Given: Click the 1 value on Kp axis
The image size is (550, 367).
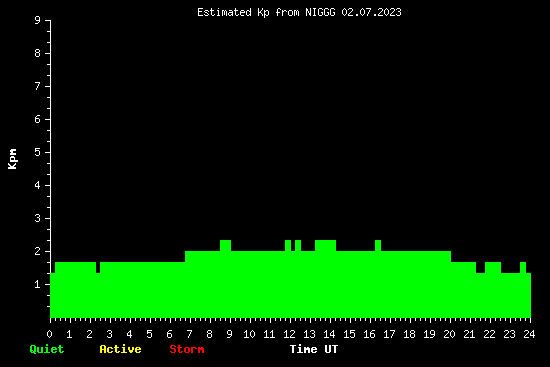Looking at the screenshot, I should 38,284.
